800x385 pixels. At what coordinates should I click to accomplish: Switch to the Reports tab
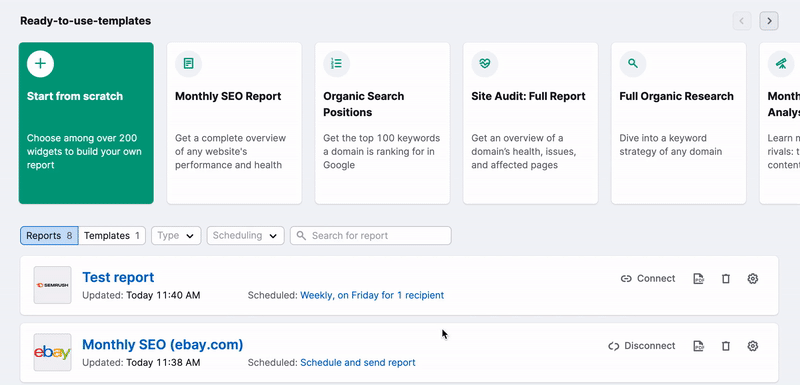coord(49,236)
